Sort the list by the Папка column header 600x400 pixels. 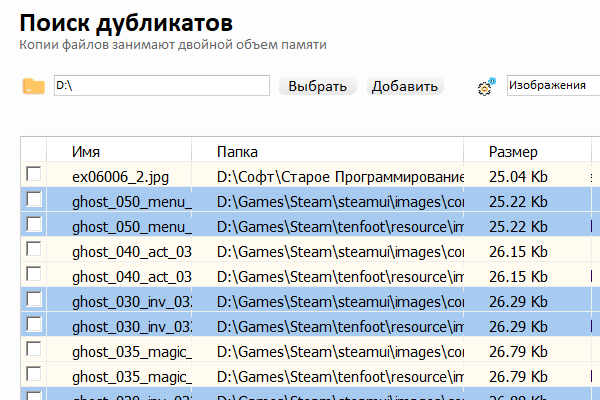point(238,152)
